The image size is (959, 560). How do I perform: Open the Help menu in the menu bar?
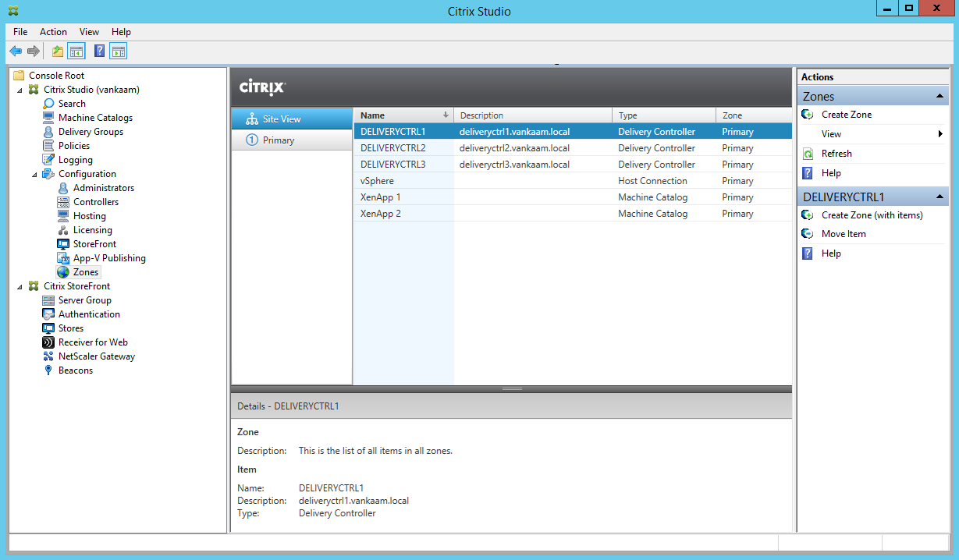click(121, 32)
